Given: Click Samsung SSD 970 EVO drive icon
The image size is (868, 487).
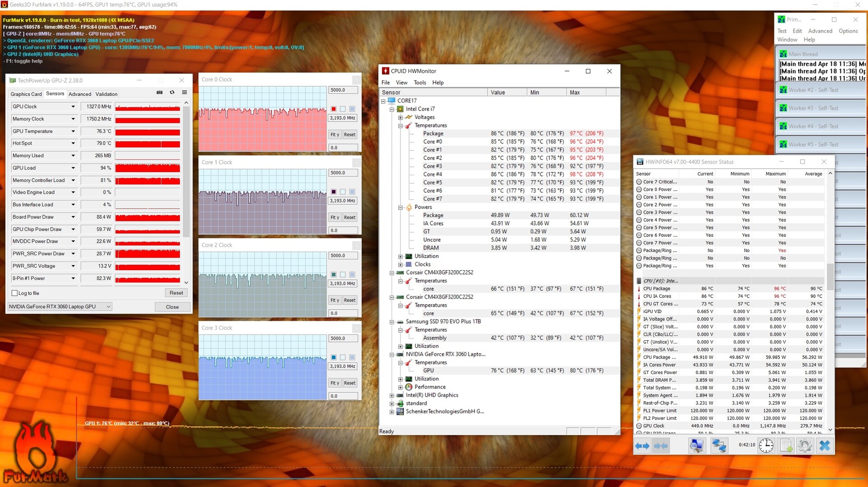Looking at the screenshot, I should [x=400, y=322].
